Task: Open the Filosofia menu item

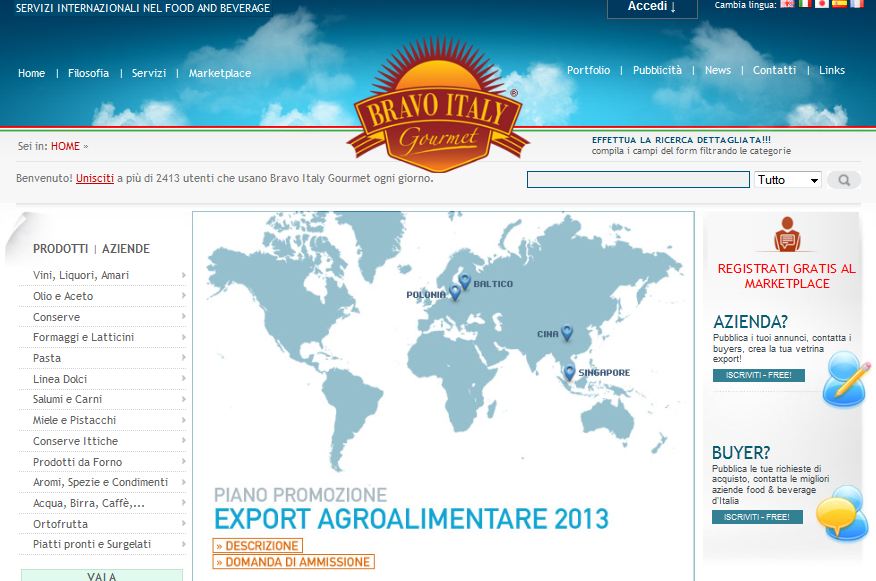Action: pyautogui.click(x=88, y=73)
